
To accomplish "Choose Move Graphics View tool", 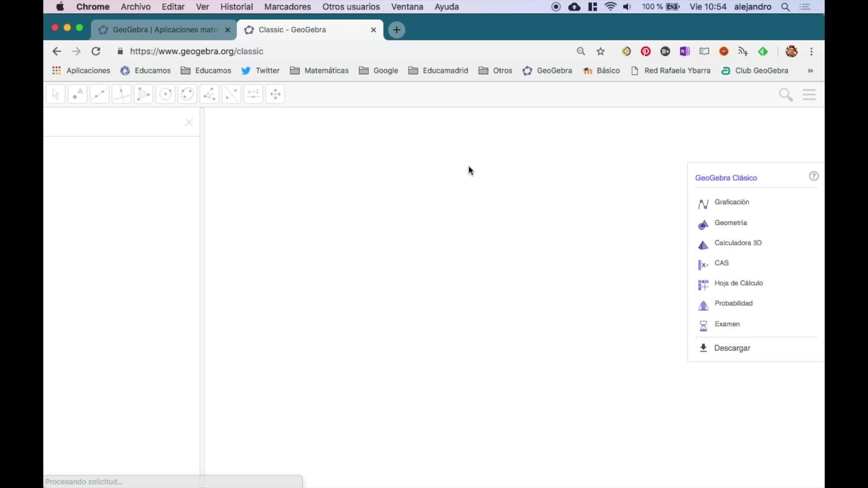I will click(x=275, y=94).
